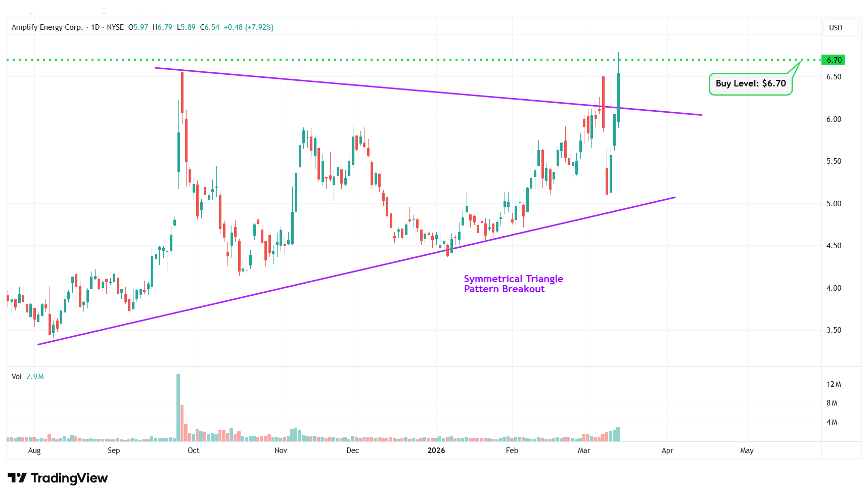The image size is (868, 497).
Task: Click the 2026 year marker on time axis
Action: (436, 450)
